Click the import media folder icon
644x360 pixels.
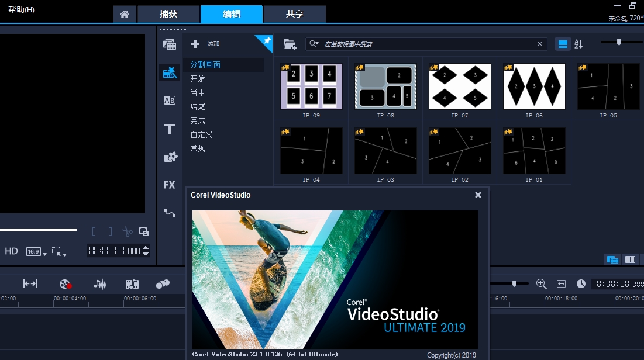click(290, 44)
